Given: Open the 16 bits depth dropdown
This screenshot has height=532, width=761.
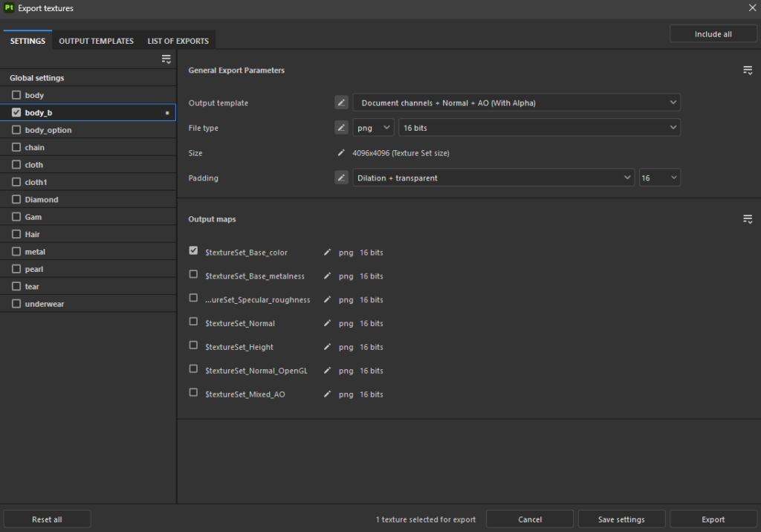Looking at the screenshot, I should (x=540, y=128).
